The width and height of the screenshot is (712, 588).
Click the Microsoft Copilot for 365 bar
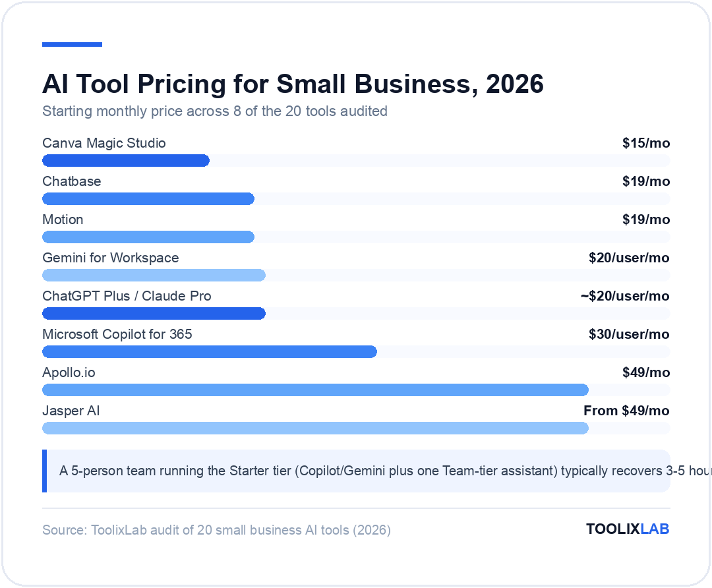(210, 351)
